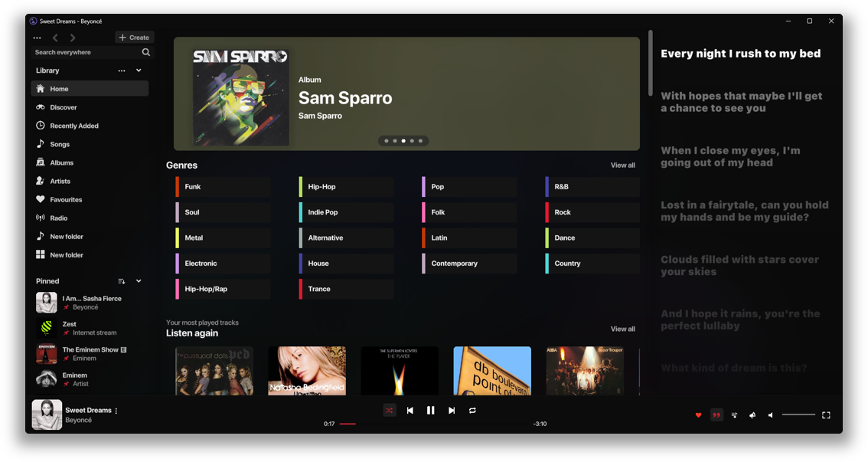The height and width of the screenshot is (462, 868).
Task: Open the Hip-Hop/Rap genre tile
Action: point(223,289)
